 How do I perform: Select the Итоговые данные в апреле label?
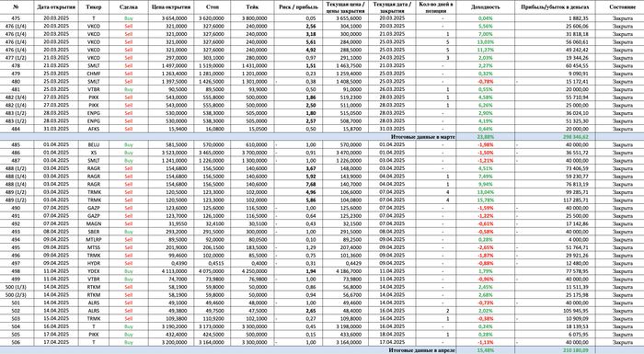click(x=421, y=350)
